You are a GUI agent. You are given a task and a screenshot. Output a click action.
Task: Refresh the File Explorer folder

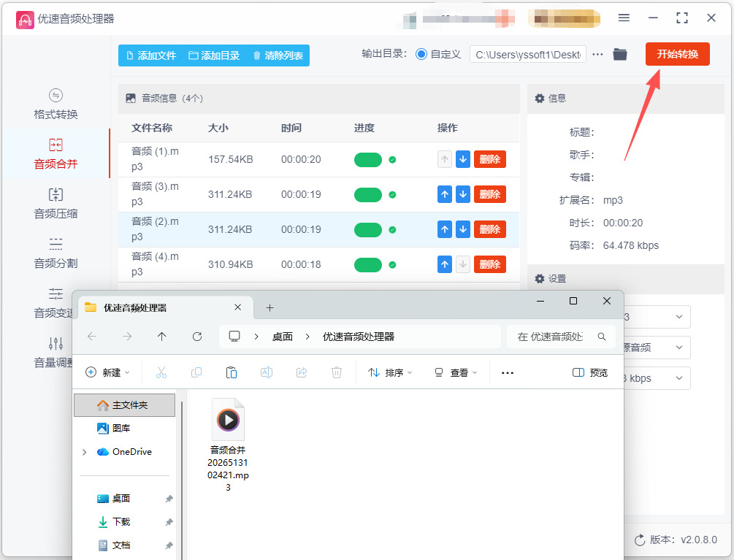click(197, 337)
